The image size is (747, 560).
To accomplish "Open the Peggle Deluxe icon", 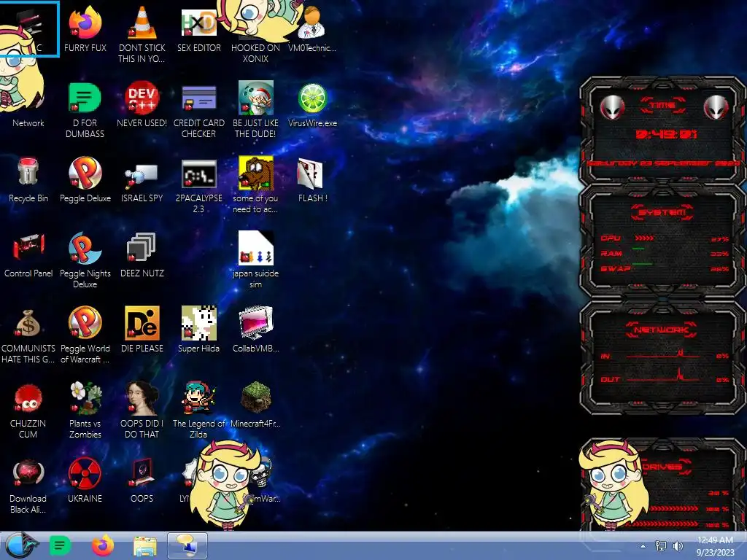I will coord(85,180).
